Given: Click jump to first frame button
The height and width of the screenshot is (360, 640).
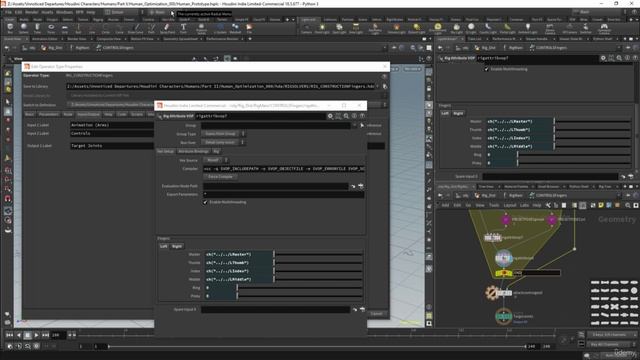Looking at the screenshot, I should point(9,335).
